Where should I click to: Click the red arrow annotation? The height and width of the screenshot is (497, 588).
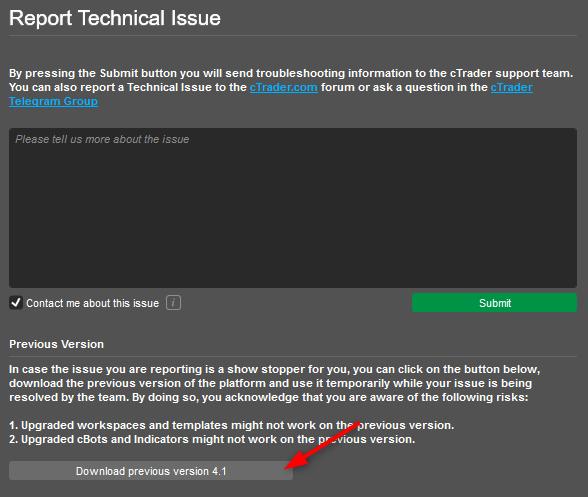[322, 445]
